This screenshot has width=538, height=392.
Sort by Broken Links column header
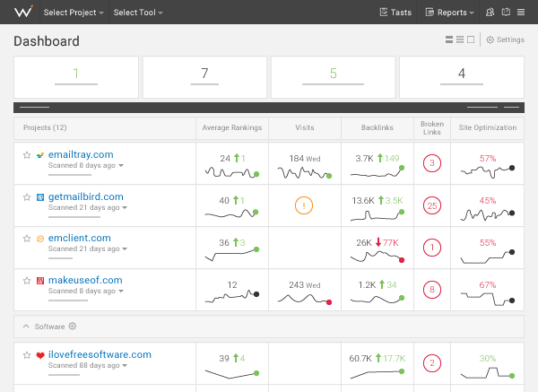click(x=432, y=127)
